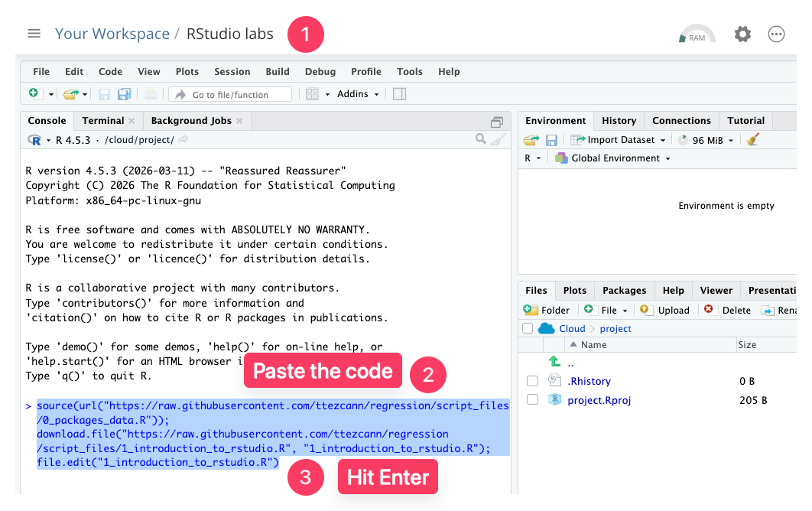Go to parent directory arrow
The height and width of the screenshot is (511, 812).
[x=554, y=361]
